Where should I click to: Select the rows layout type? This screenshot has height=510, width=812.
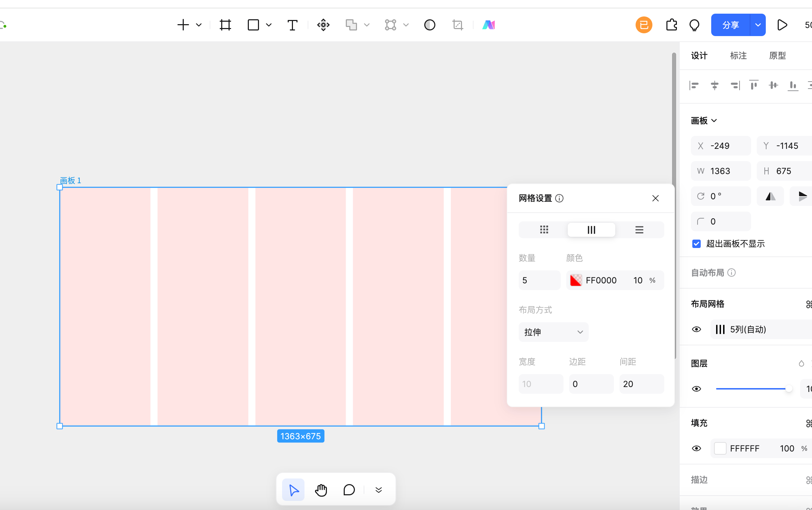click(639, 230)
